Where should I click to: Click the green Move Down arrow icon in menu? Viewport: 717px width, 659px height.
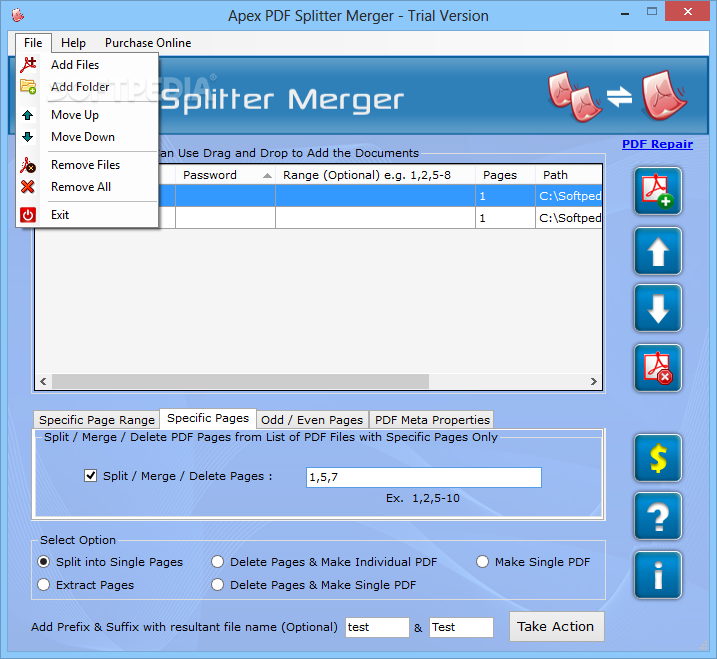(x=28, y=137)
